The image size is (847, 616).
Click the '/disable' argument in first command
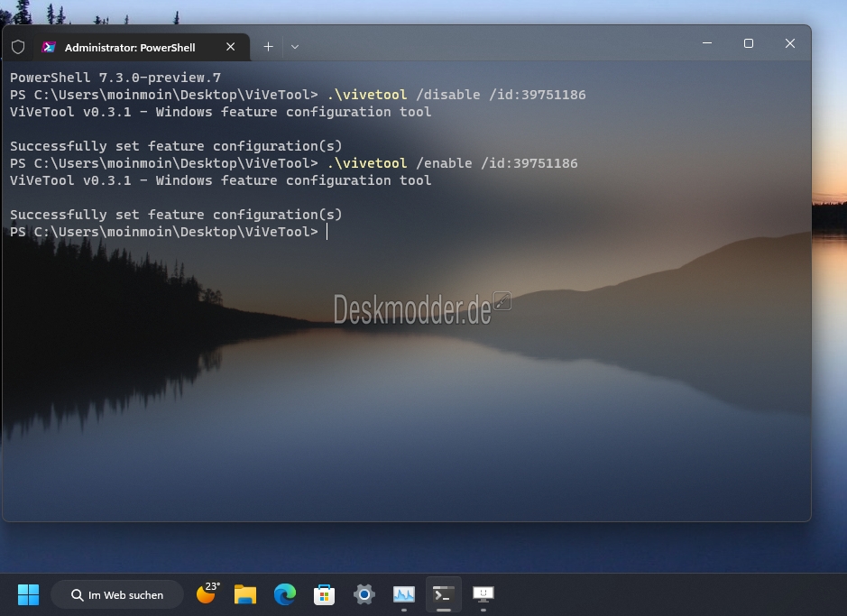(447, 95)
